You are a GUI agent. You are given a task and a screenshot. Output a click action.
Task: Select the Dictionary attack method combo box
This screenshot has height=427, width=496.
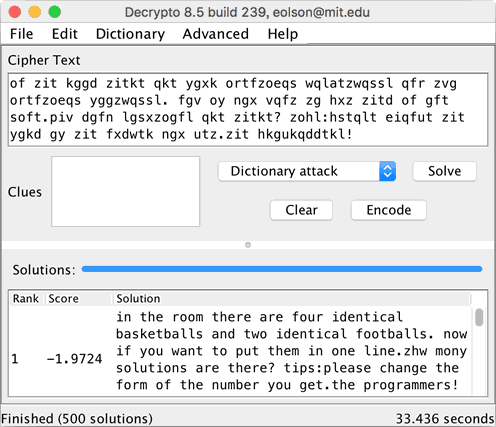[x=307, y=171]
